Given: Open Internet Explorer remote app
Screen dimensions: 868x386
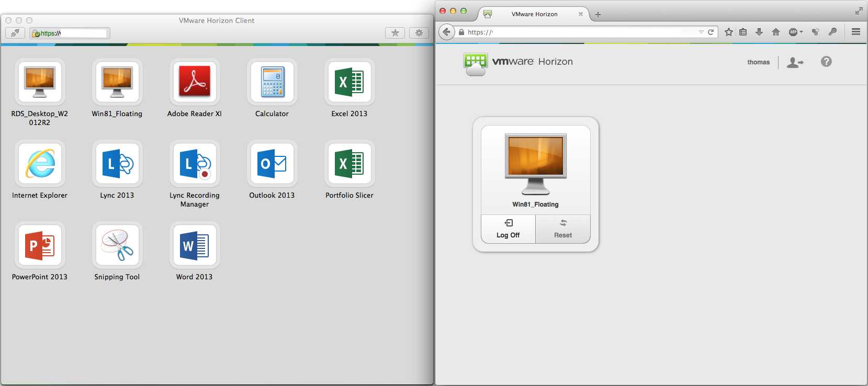Looking at the screenshot, I should click(x=40, y=164).
